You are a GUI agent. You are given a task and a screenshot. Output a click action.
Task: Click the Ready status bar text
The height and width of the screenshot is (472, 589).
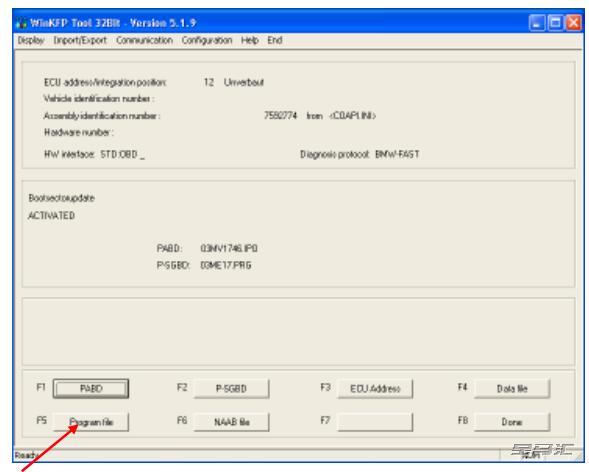[24, 455]
